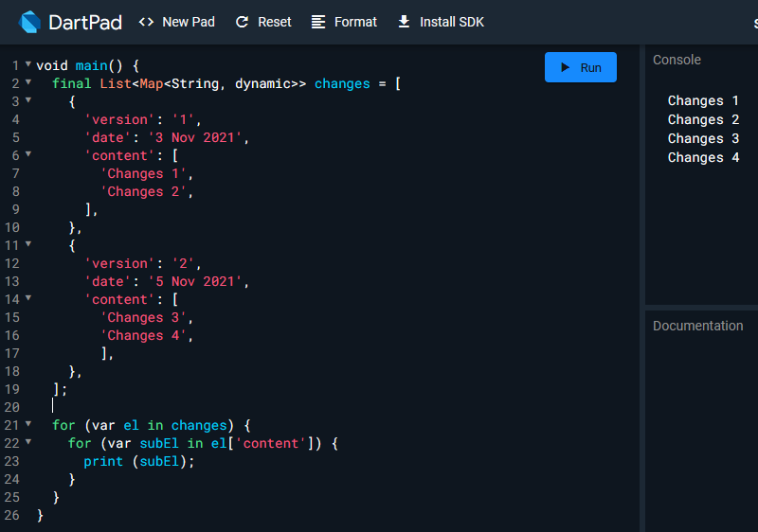Click console output 'Changes 2'
This screenshot has width=758, height=532.
coord(703,119)
